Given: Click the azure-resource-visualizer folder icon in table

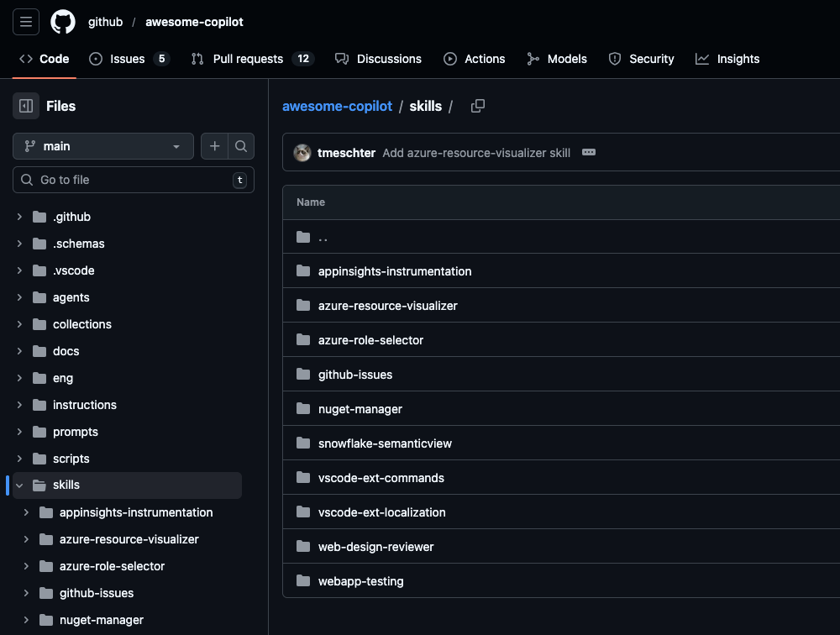Looking at the screenshot, I should pyautogui.click(x=303, y=306).
